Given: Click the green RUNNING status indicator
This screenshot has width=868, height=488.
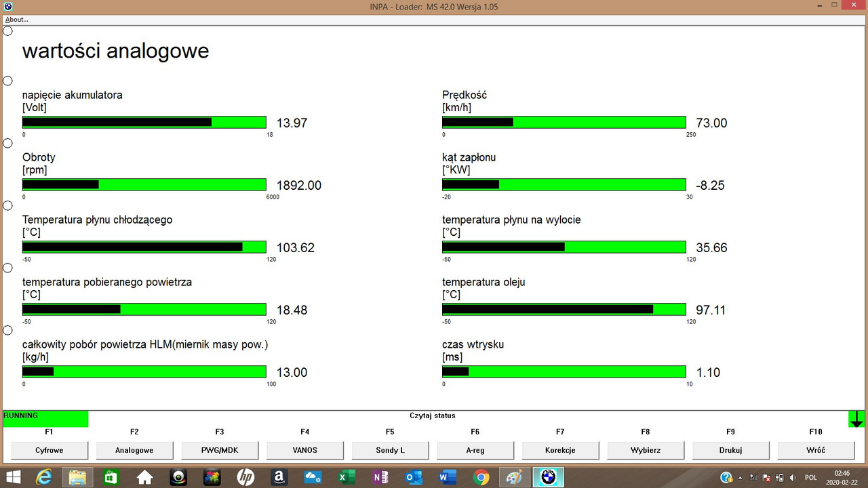Looking at the screenshot, I should 45,419.
